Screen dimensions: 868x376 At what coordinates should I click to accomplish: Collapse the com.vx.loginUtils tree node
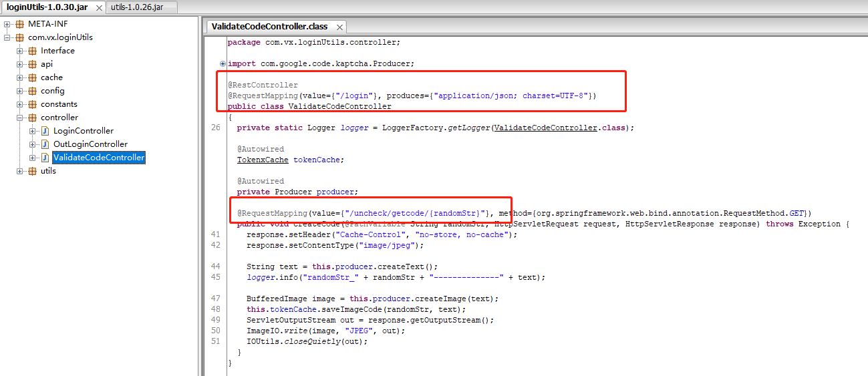pos(7,37)
